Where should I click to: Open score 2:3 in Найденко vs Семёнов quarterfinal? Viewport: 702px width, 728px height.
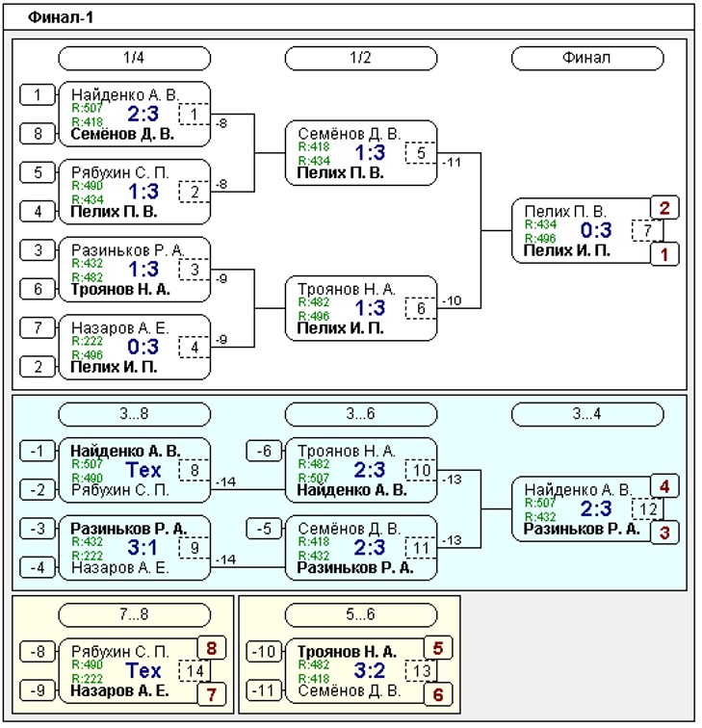click(x=143, y=115)
